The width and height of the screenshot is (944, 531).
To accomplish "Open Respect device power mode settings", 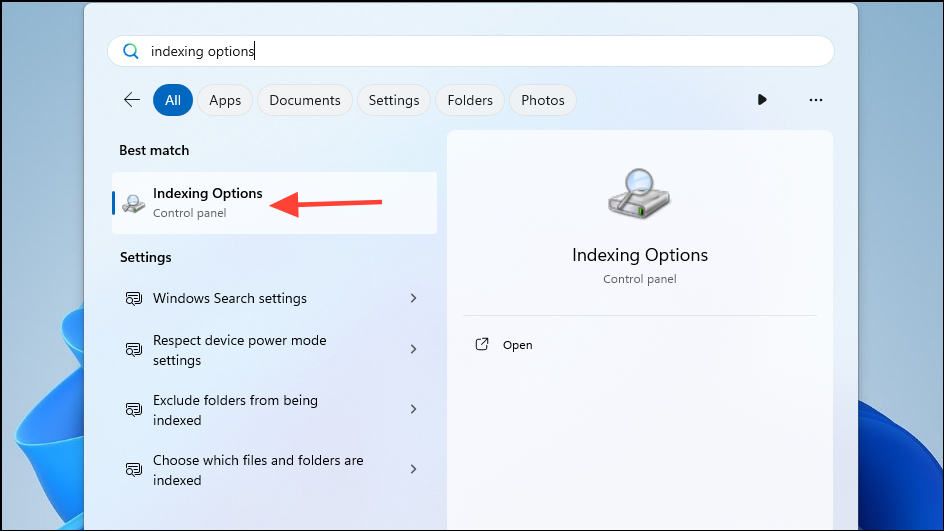I will pos(275,350).
